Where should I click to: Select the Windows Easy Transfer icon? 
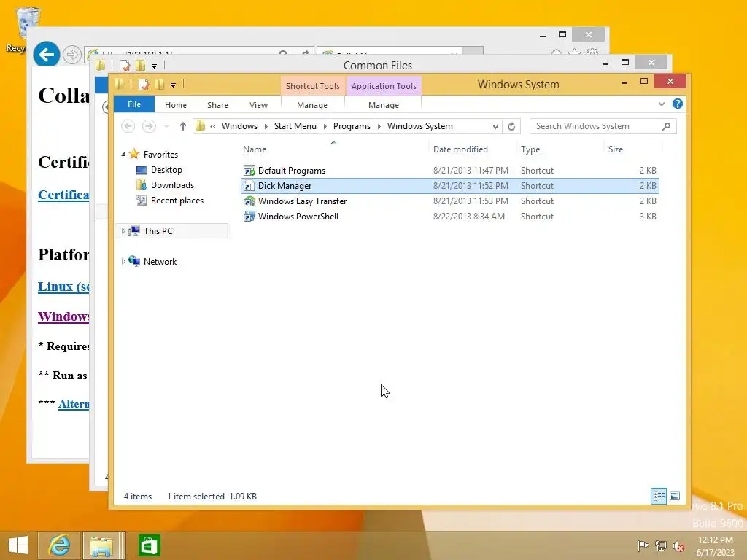point(249,201)
